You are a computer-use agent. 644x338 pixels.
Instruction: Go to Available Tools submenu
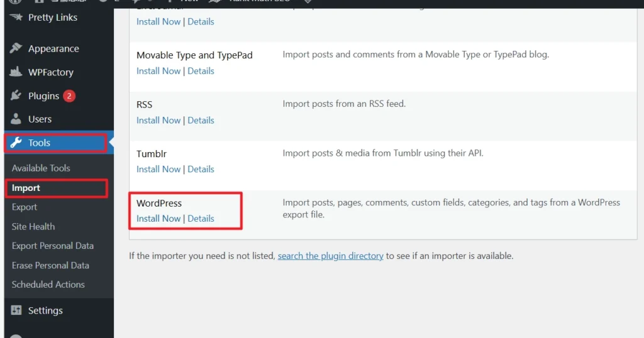[x=41, y=168]
